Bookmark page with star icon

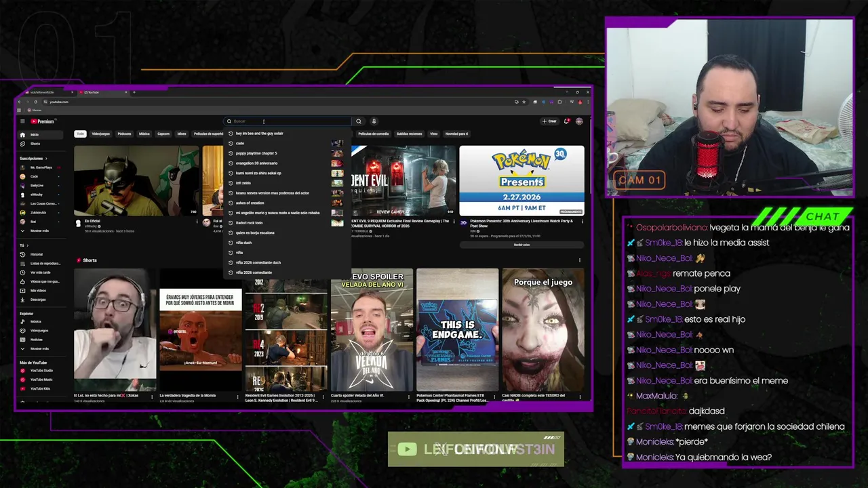coord(523,102)
